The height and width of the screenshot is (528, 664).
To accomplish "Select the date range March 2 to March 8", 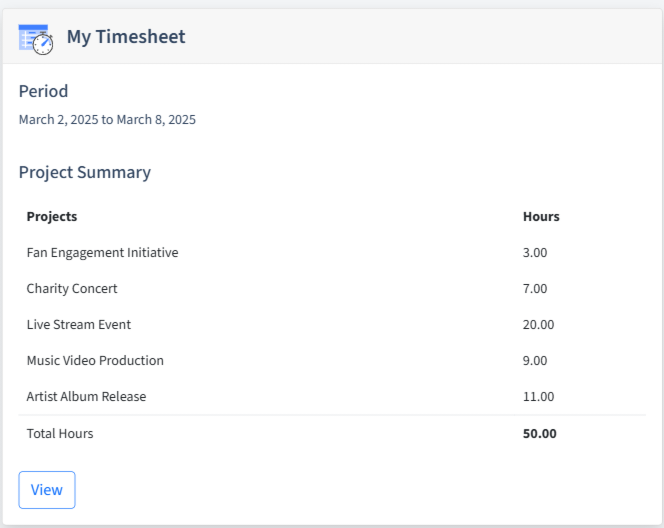I will [x=107, y=119].
